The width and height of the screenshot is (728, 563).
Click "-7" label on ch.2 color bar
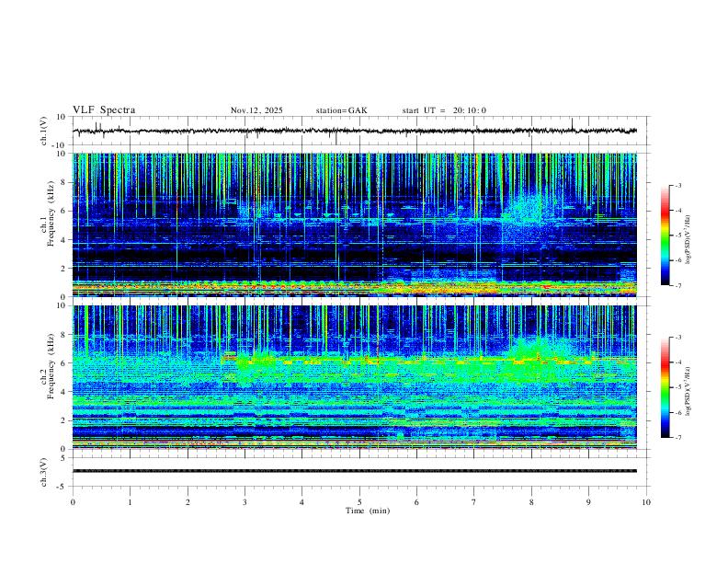pos(677,437)
